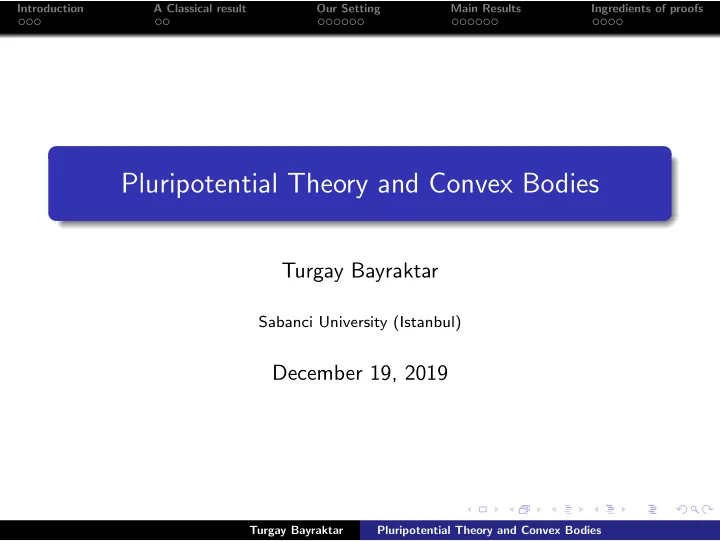Click last slide dot under A Classical result
Image resolution: width=720 pixels, height=541 pixels.
coord(166,22)
